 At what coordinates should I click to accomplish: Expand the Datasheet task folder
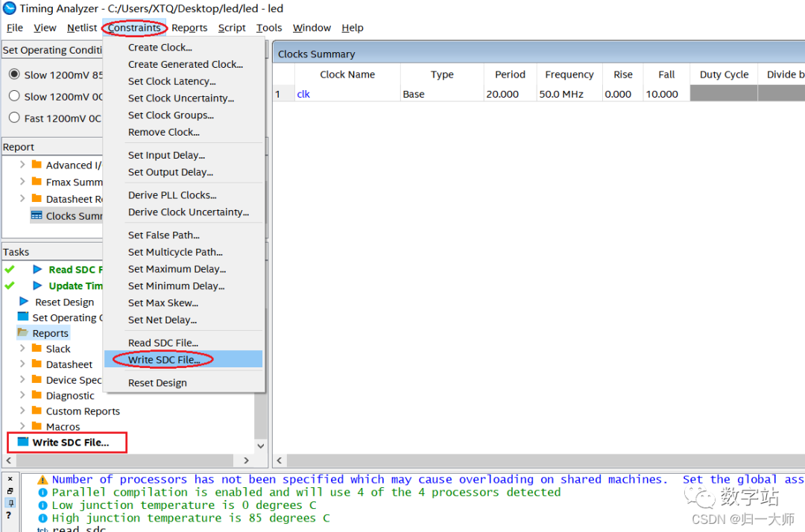(22, 364)
